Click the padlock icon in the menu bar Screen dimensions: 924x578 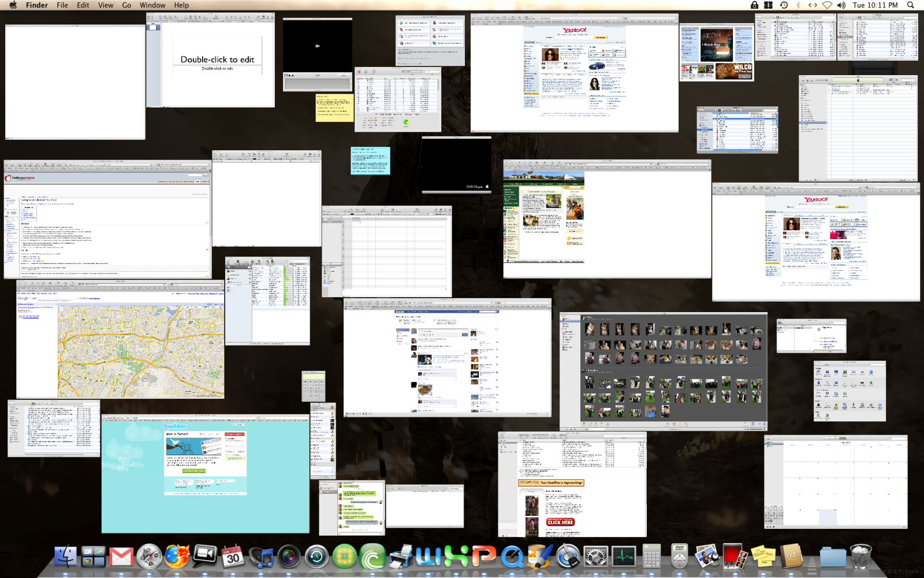pyautogui.click(x=754, y=5)
